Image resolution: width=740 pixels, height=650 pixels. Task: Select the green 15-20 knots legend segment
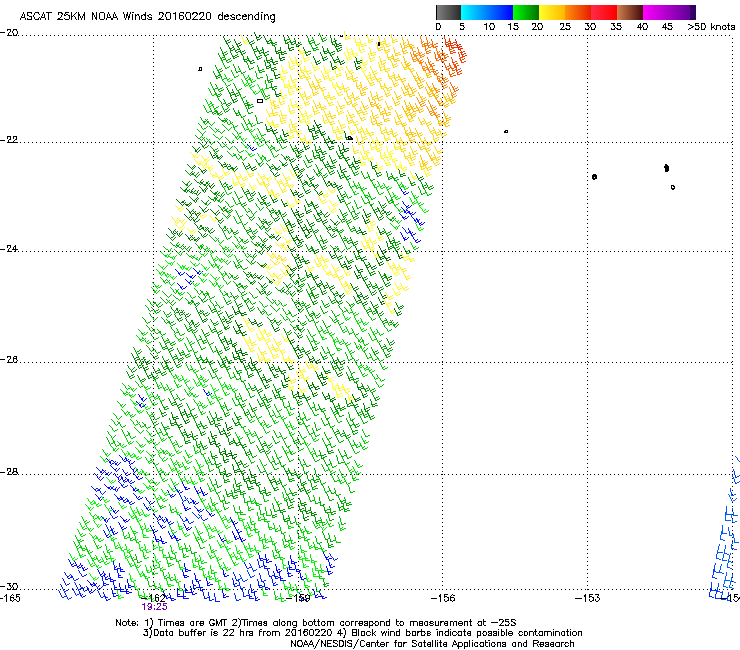526,12
